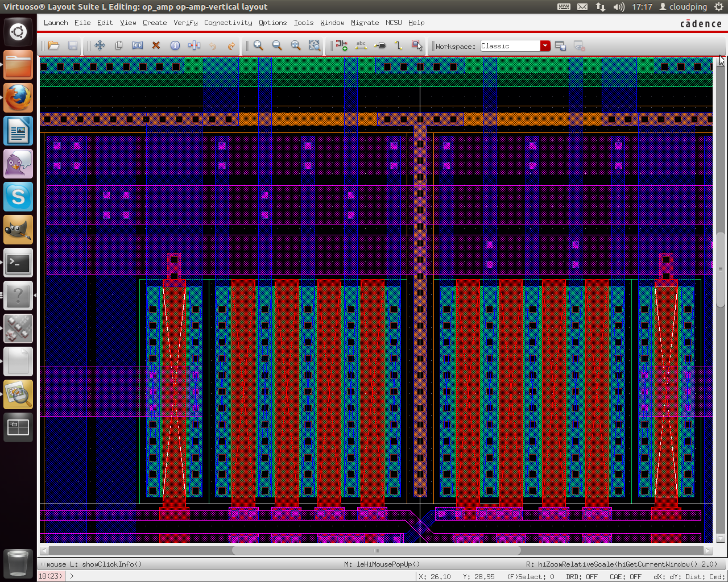Screen dimensions: 728x582
Task: Open the Launch menu
Action: (56, 23)
